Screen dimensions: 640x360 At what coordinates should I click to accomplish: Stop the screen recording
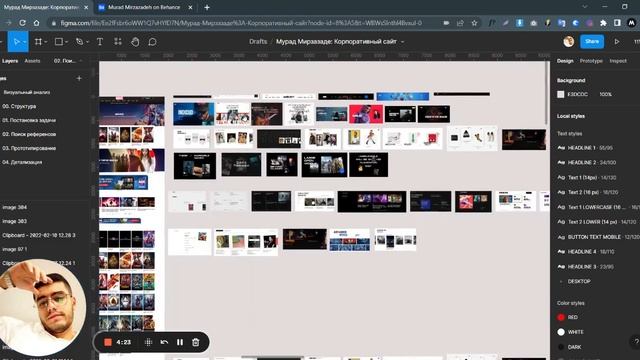(108, 342)
